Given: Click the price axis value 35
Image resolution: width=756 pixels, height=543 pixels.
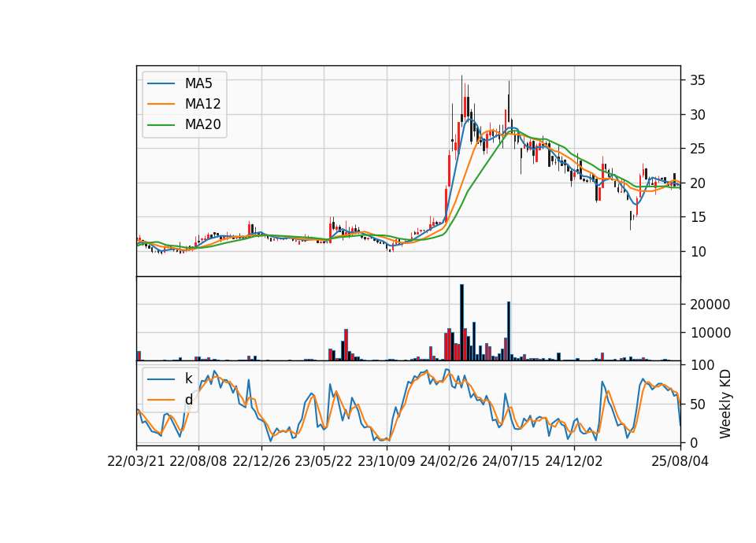Looking at the screenshot, I should pos(697,80).
